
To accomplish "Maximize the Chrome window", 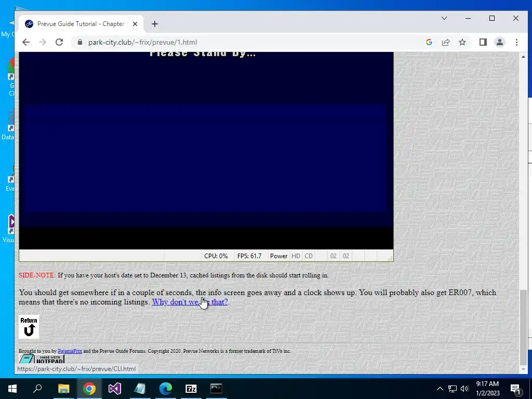I will click(492, 18).
